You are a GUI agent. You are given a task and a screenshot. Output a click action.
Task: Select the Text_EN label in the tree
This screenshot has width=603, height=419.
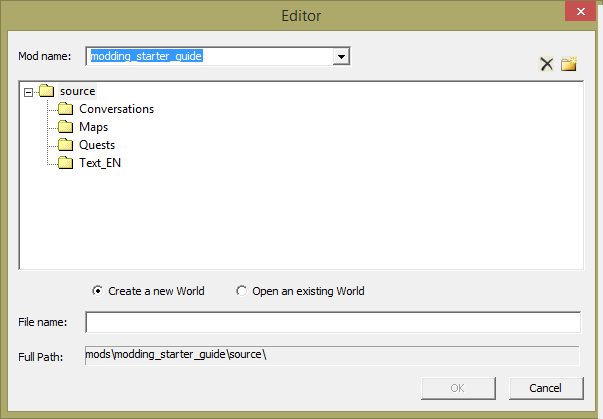[100, 163]
